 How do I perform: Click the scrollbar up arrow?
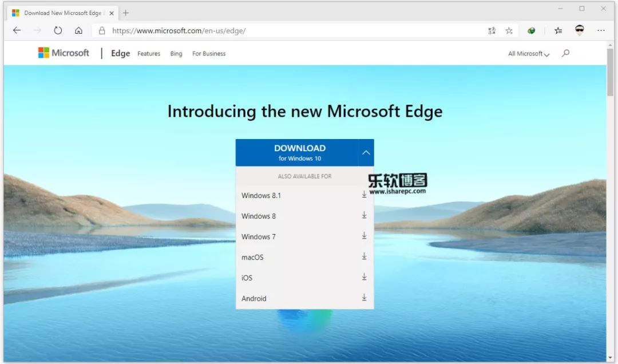click(610, 44)
